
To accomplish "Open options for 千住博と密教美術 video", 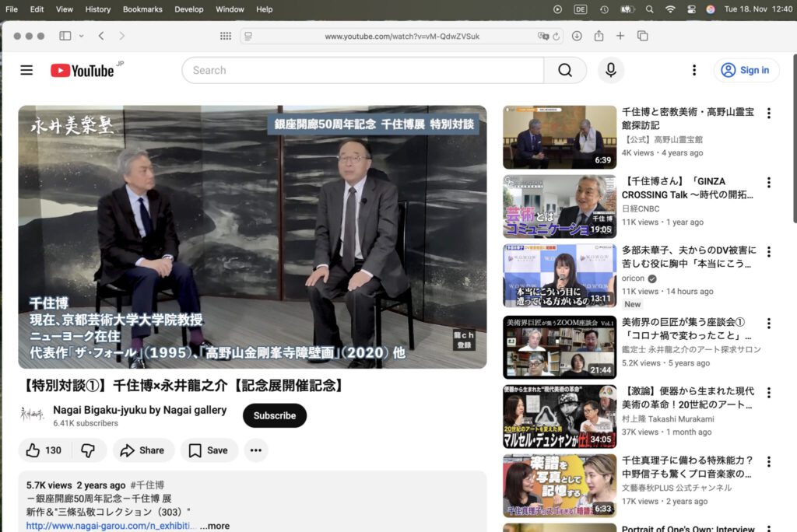I will tap(768, 114).
